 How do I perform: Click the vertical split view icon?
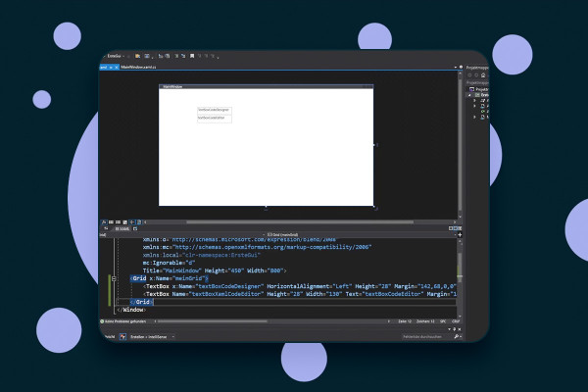(x=451, y=228)
